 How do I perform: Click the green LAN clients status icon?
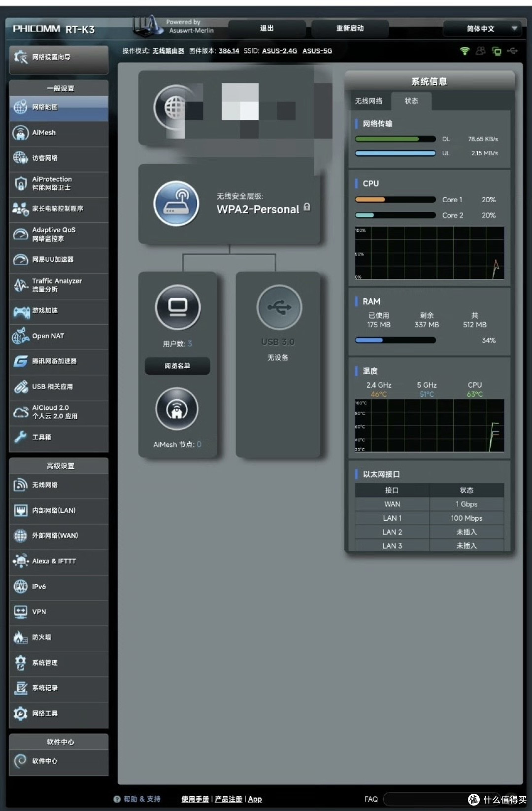pos(497,51)
